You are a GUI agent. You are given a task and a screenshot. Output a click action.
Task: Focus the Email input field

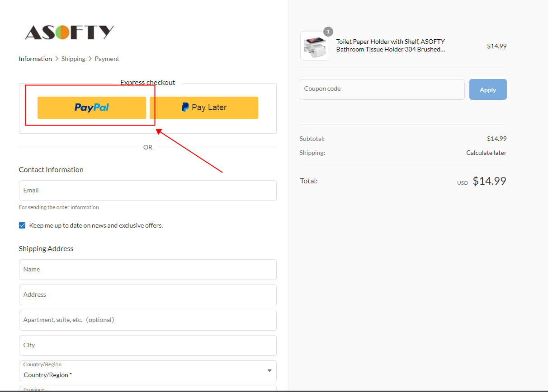[x=148, y=191]
